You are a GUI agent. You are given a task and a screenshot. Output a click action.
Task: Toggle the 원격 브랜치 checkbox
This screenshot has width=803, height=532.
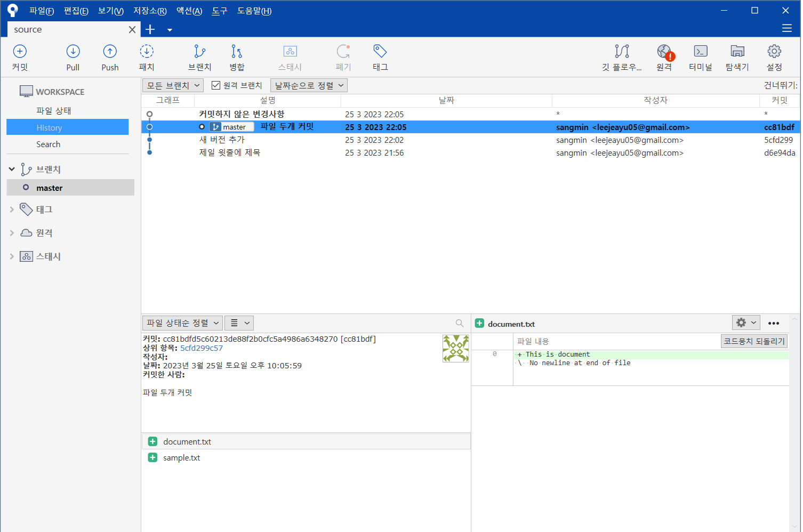[x=216, y=85]
